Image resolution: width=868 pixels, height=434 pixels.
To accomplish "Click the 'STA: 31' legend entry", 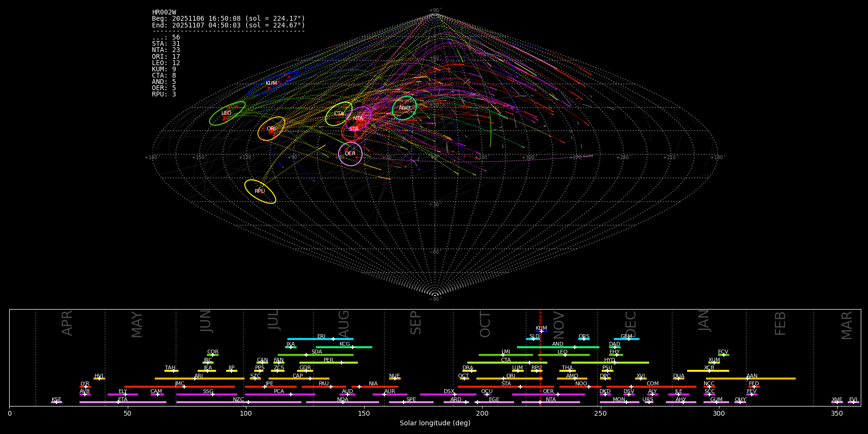I will (166, 44).
